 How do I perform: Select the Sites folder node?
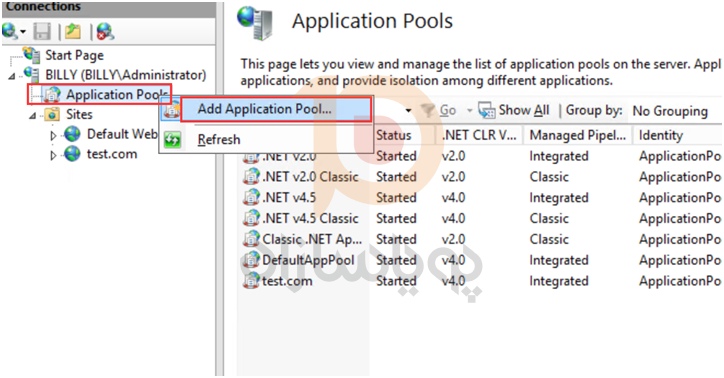[x=79, y=114]
